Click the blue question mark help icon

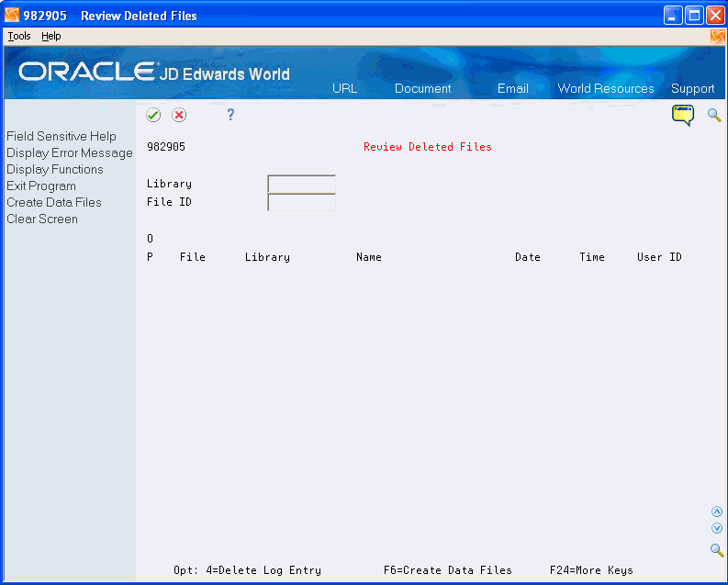[230, 115]
